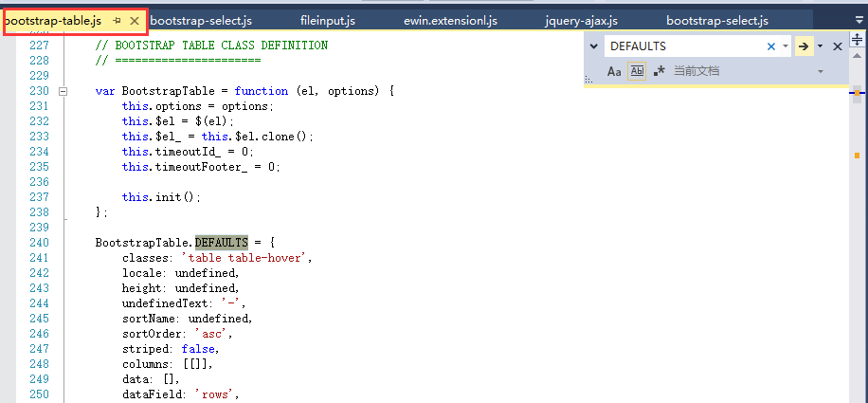Switch to the last bootstrap-select.js tab
This screenshot has width=868, height=403.
717,21
